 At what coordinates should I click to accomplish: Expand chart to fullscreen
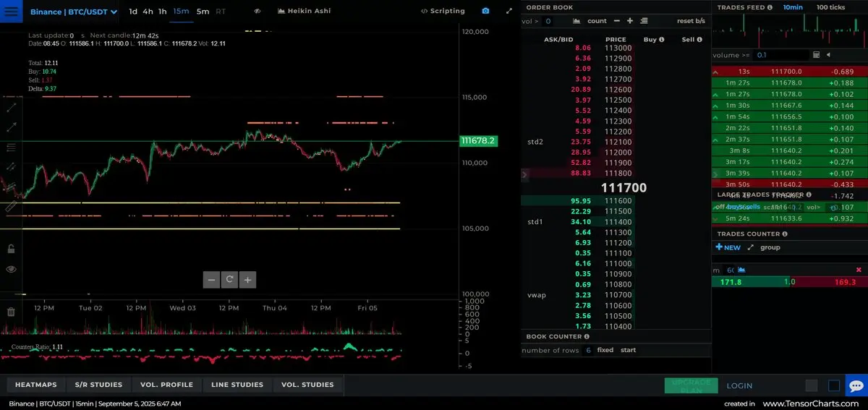click(509, 12)
